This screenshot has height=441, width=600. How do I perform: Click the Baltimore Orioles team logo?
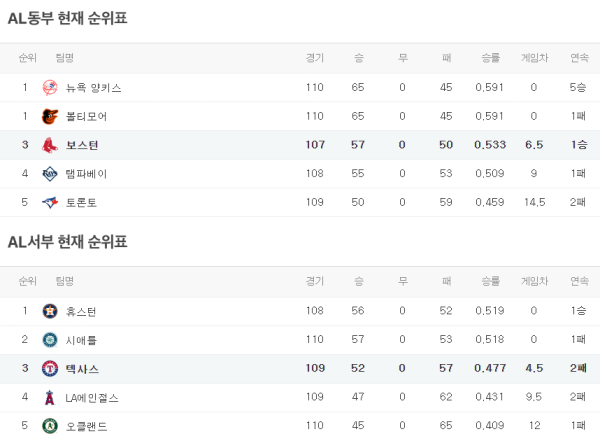pyautogui.click(x=50, y=116)
